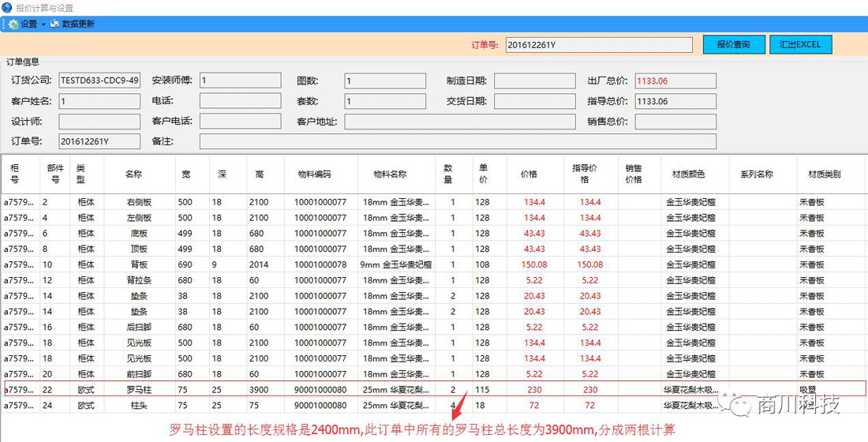Viewport: 868px width, 442px height.
Task: Click the 销售总价 input field
Action: tap(675, 122)
